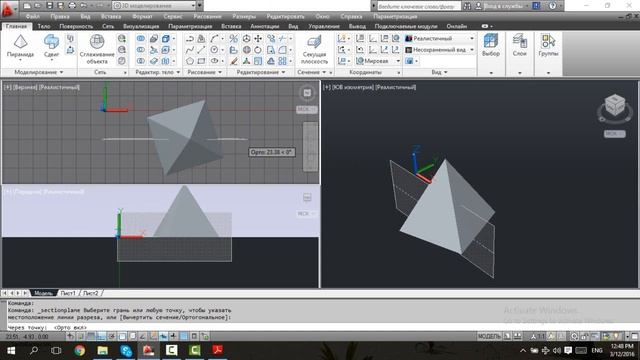
Task: Select the Array tool in Редактирование panel
Action: point(282,61)
